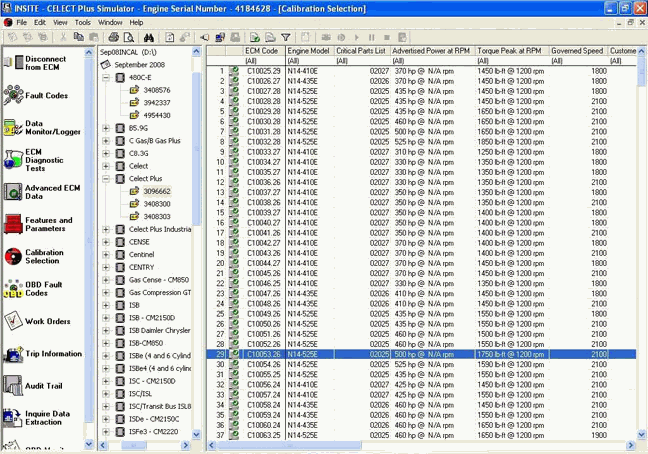Open Features and Parameters
This screenshot has width=648, height=454.
pyautogui.click(x=38, y=224)
